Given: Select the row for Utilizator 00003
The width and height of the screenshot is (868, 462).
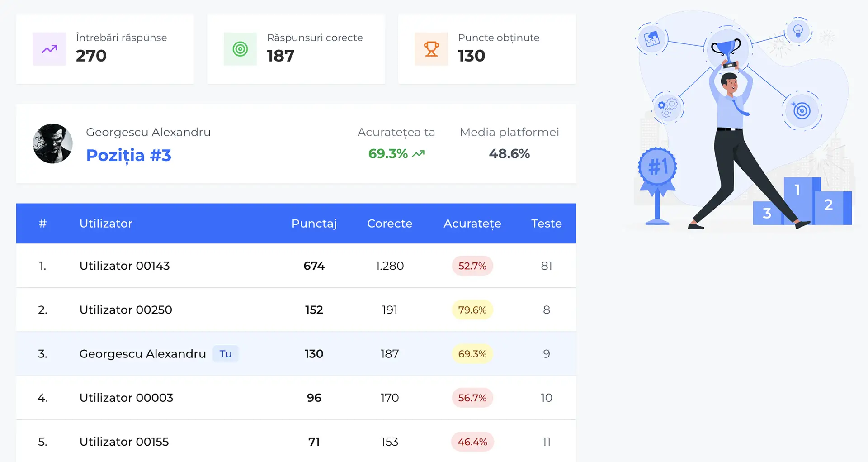Looking at the screenshot, I should coord(296,398).
